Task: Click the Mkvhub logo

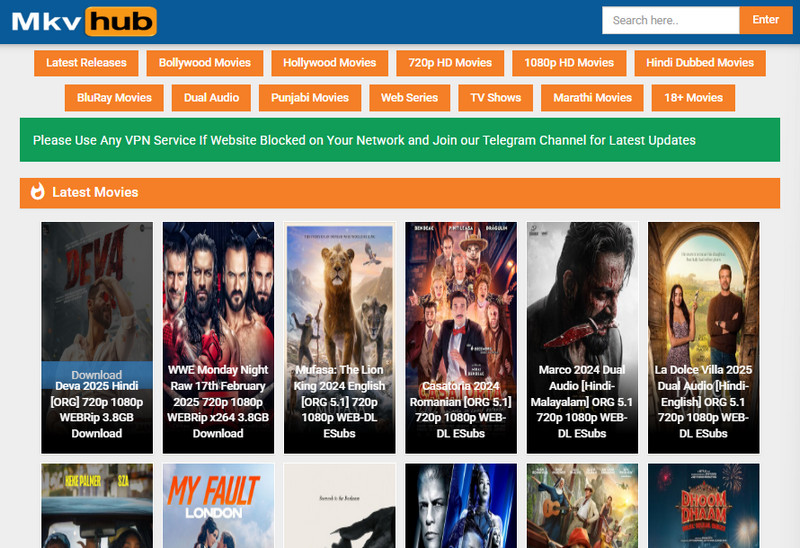Action: (84, 21)
